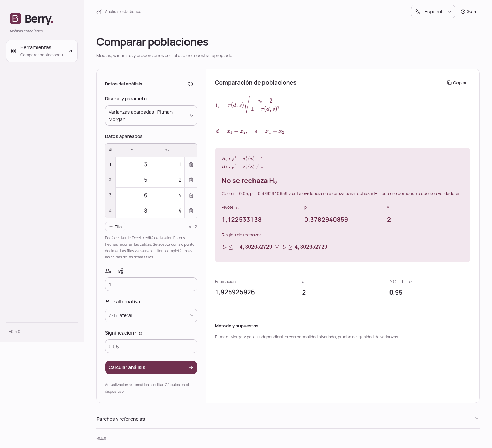492x448 pixels.
Task: Click the x2 cell in row 1
Action: 167,165
